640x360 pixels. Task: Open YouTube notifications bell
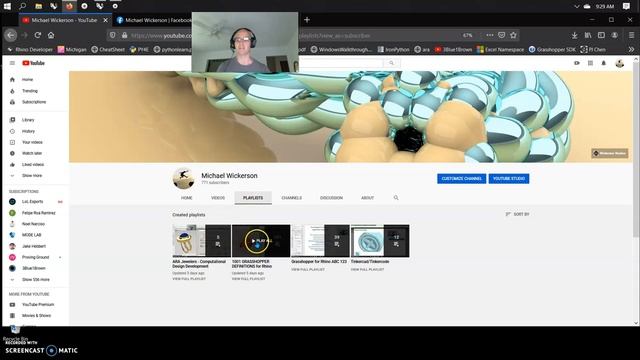pos(604,63)
